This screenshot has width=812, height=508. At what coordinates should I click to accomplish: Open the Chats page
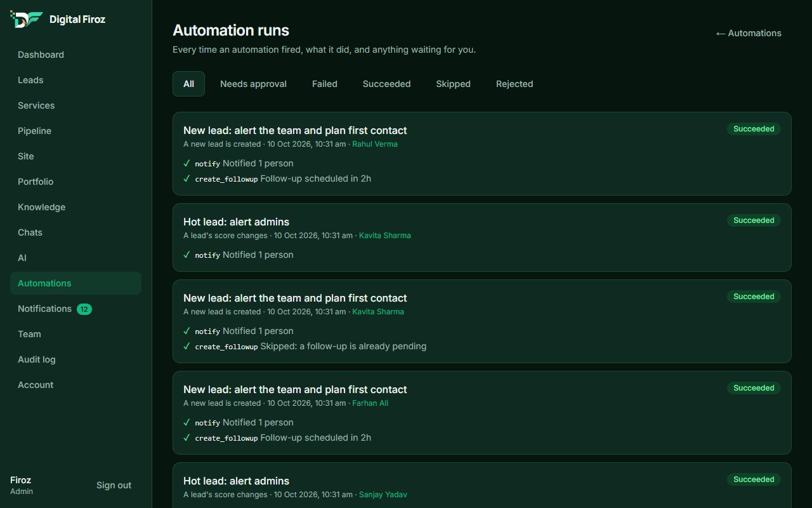75,232
